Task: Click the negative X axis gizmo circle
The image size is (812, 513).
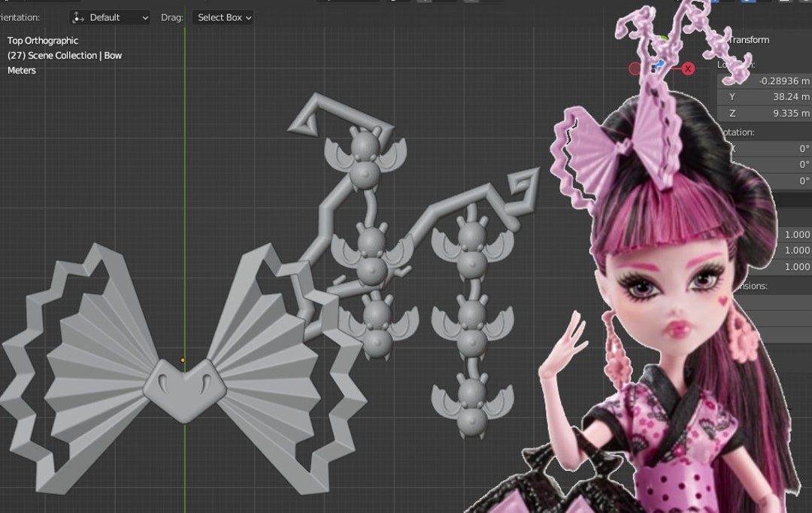Action: click(635, 69)
